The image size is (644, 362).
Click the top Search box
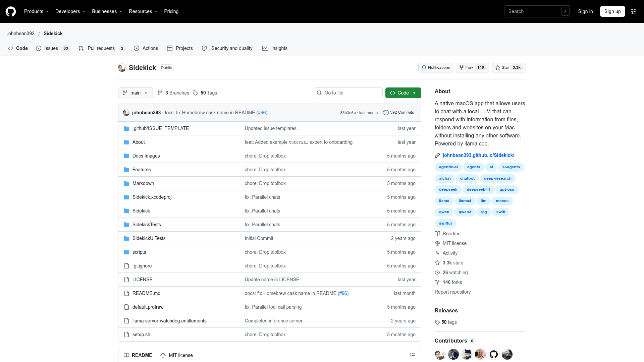click(x=537, y=11)
